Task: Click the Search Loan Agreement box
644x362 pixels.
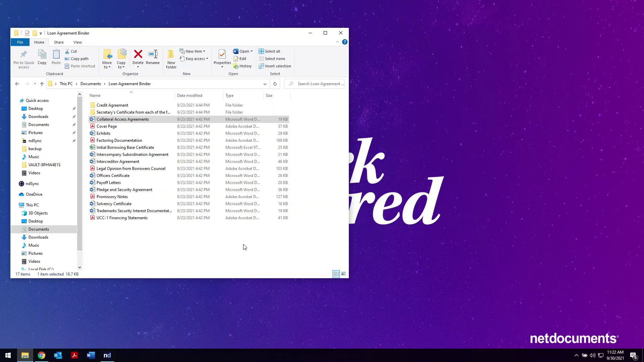Action: pyautogui.click(x=314, y=84)
